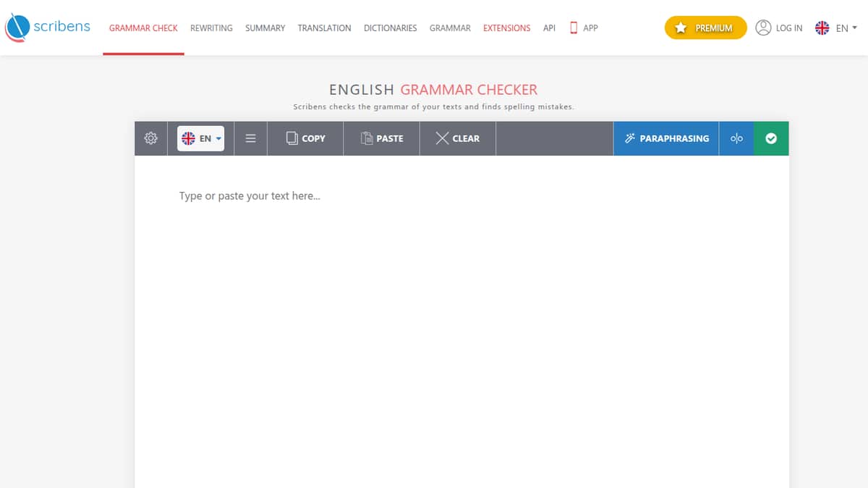Select the Grammar Check tab
This screenshot has width=868, height=488.
click(x=143, y=28)
